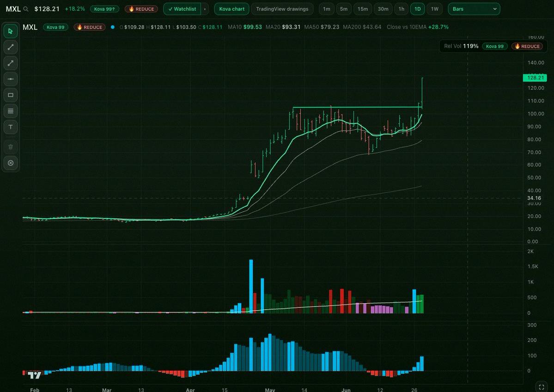This screenshot has width=554, height=392.
Task: Click the trash delete drawing icon
Action: point(11,147)
